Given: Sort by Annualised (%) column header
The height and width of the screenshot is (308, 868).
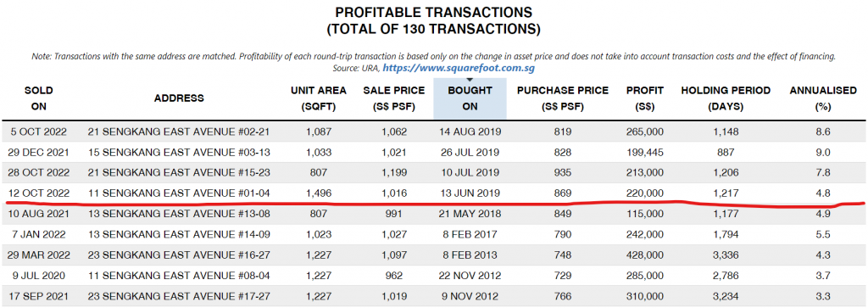Looking at the screenshot, I should (823, 98).
